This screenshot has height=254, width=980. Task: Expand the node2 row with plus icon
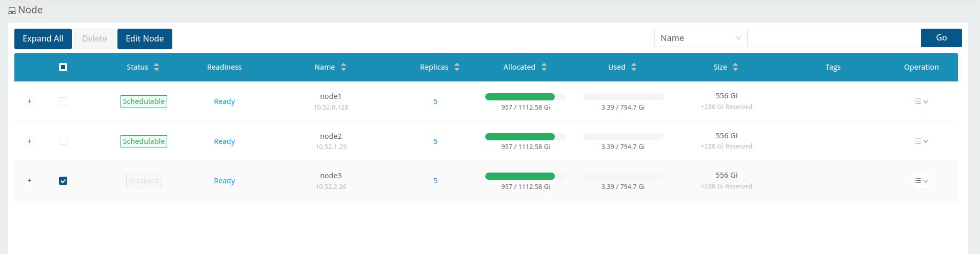click(29, 141)
